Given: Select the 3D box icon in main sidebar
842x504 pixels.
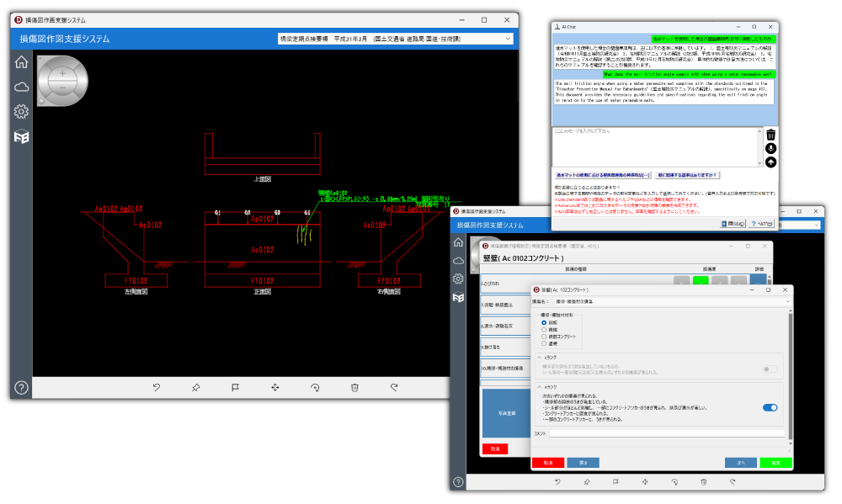Looking at the screenshot, I should coord(22,137).
